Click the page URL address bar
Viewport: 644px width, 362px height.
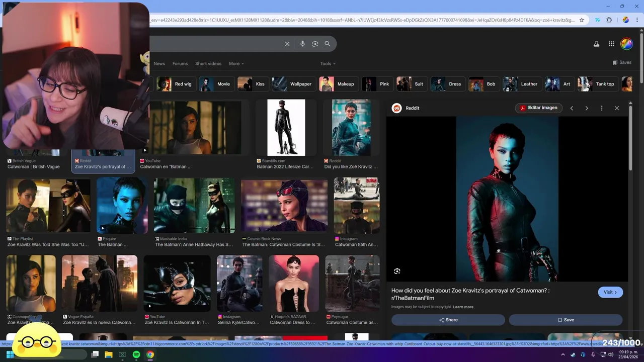click(x=362, y=20)
